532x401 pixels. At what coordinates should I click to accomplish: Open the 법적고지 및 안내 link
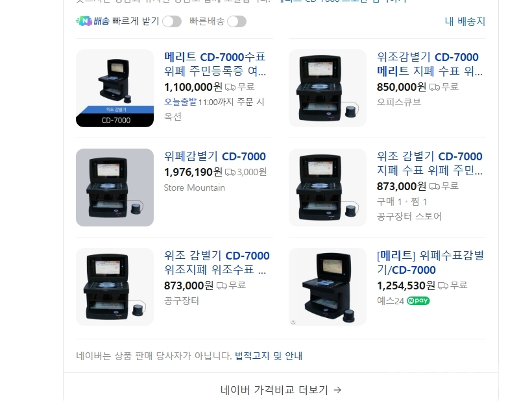click(269, 356)
